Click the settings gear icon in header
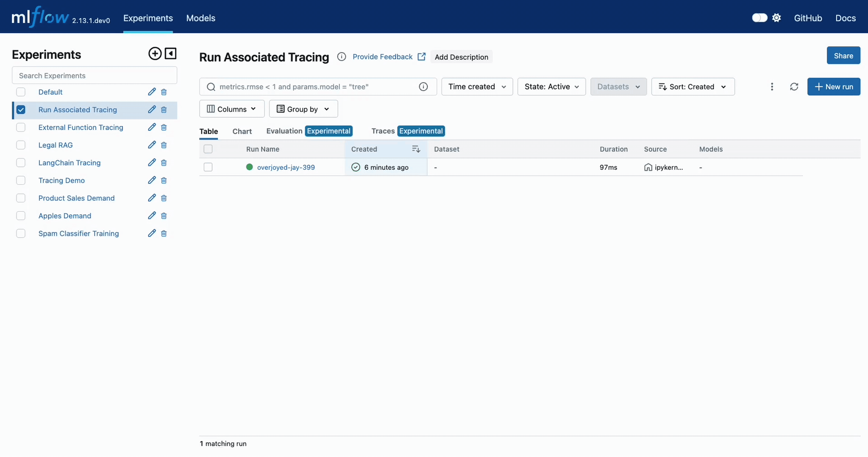 click(x=776, y=18)
